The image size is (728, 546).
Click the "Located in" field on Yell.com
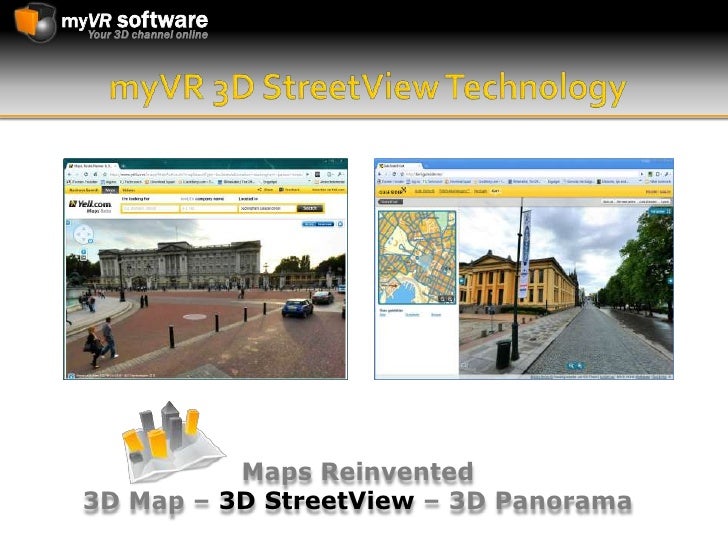(267, 209)
